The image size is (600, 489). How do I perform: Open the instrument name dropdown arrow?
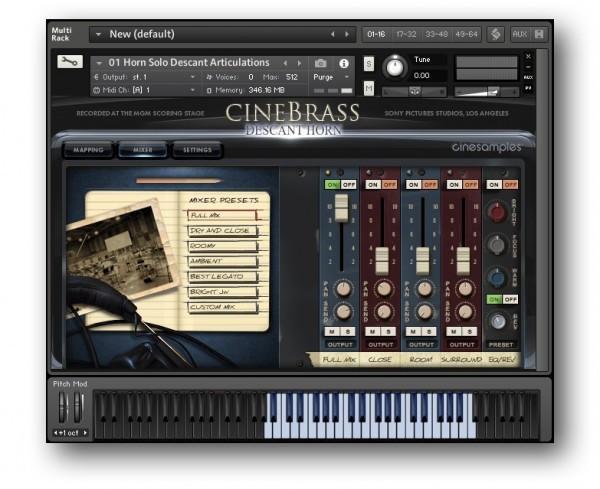[x=99, y=63]
